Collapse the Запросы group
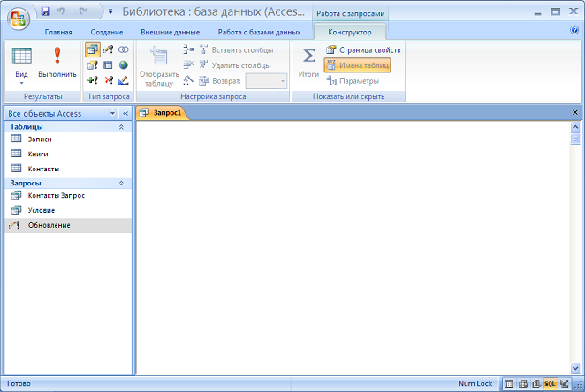 point(121,184)
